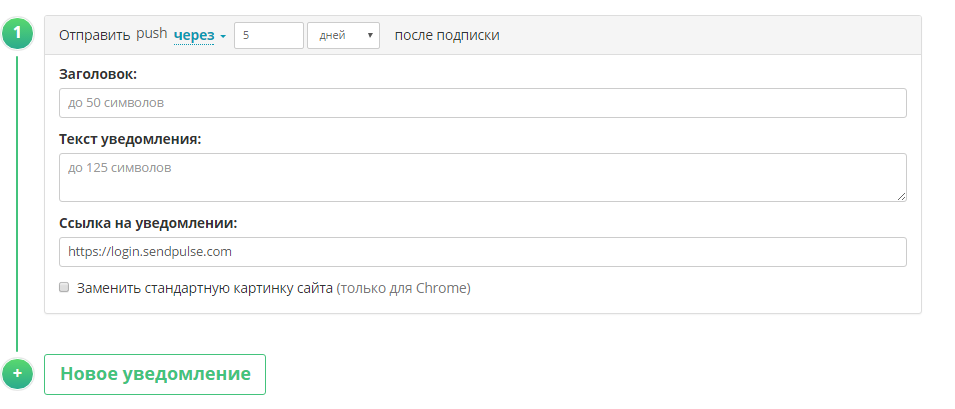Select the notification link URL field

[482, 252]
